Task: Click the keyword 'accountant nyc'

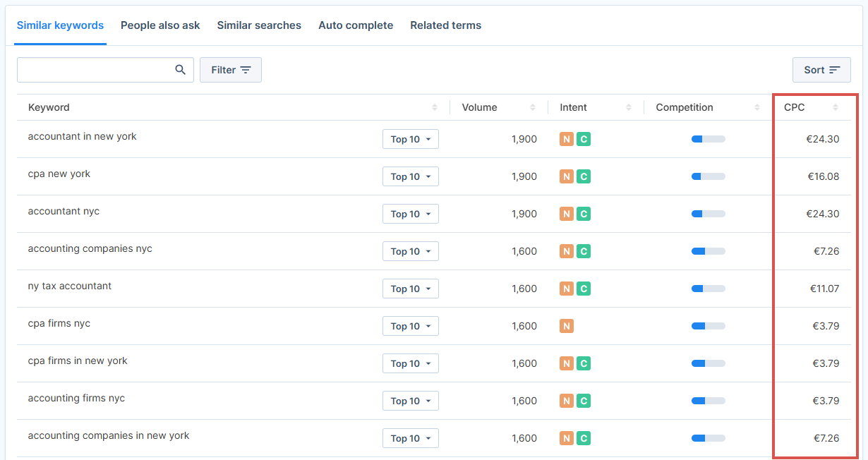Action: coord(64,211)
